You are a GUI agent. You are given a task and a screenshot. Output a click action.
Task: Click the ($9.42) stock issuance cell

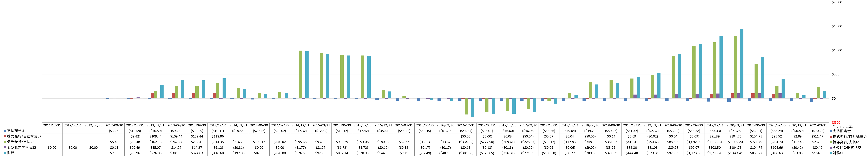(x=135, y=136)
